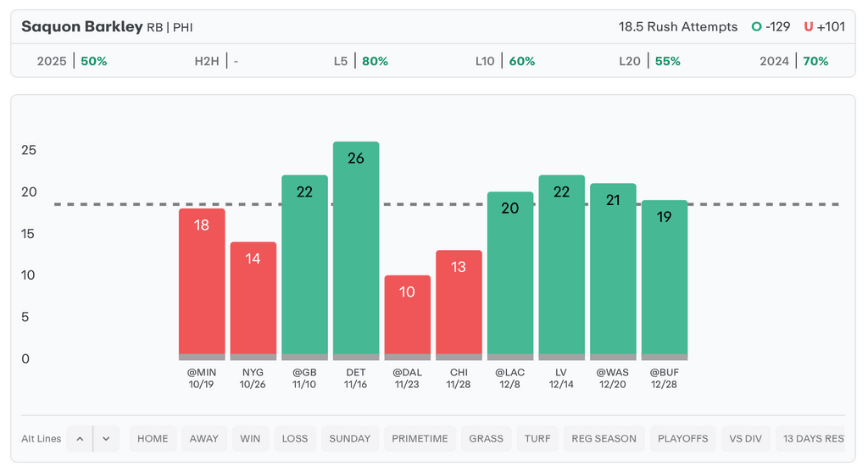This screenshot has width=868, height=472.
Task: Select the GRASS surface filter
Action: tap(487, 439)
